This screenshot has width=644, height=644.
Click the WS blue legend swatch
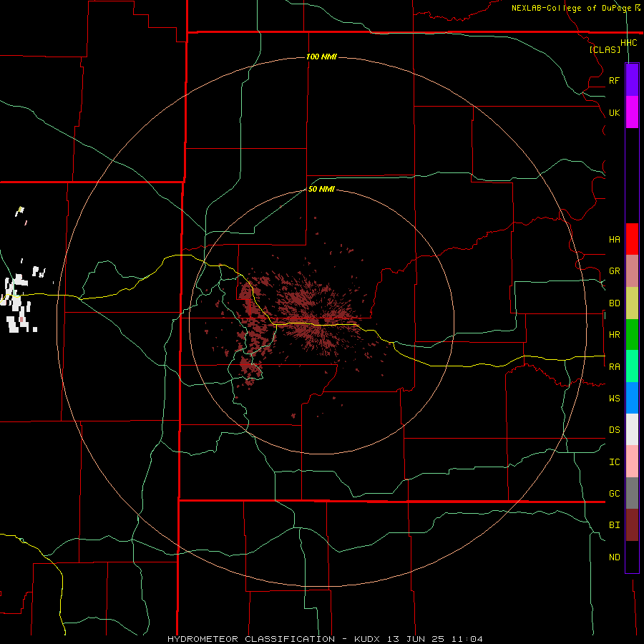(632, 398)
